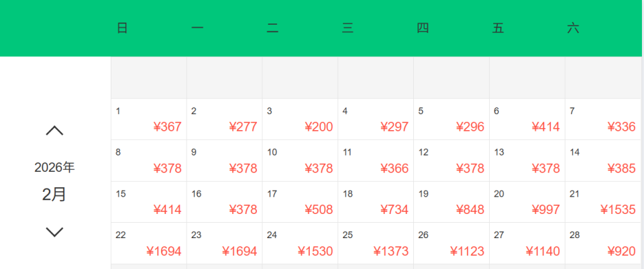The image size is (644, 269).
Task: Select February 17 priced ¥508
Action: point(300,202)
